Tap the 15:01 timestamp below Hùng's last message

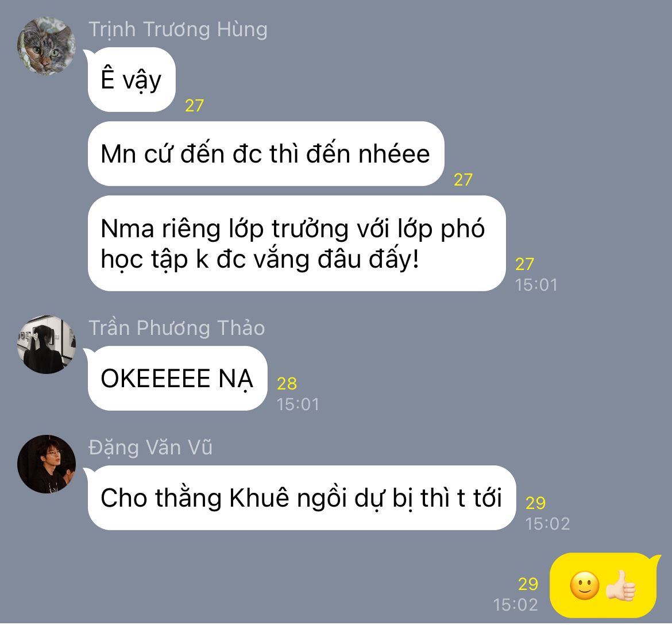[536, 285]
